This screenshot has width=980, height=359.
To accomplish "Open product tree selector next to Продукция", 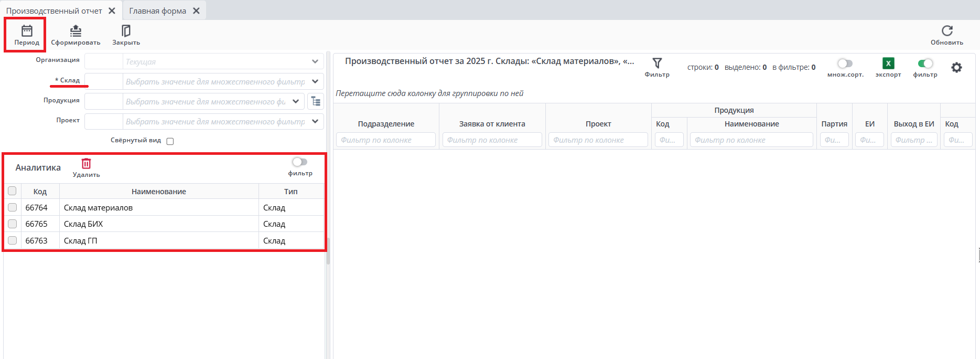I will coord(316,101).
